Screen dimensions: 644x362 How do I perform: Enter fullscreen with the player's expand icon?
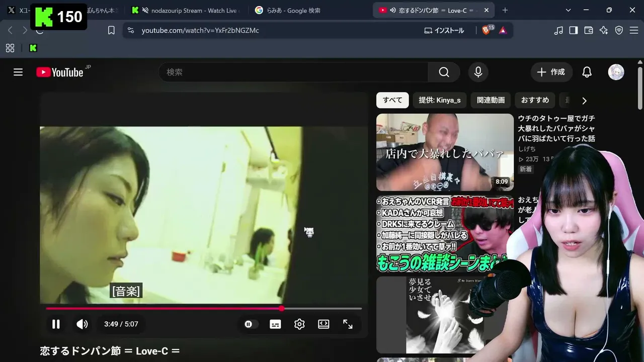tap(348, 324)
